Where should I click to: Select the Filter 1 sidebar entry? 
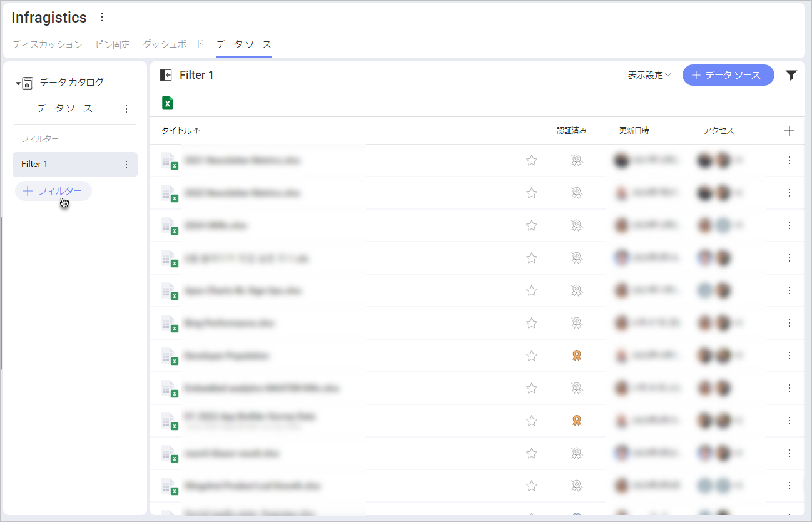[x=75, y=164]
